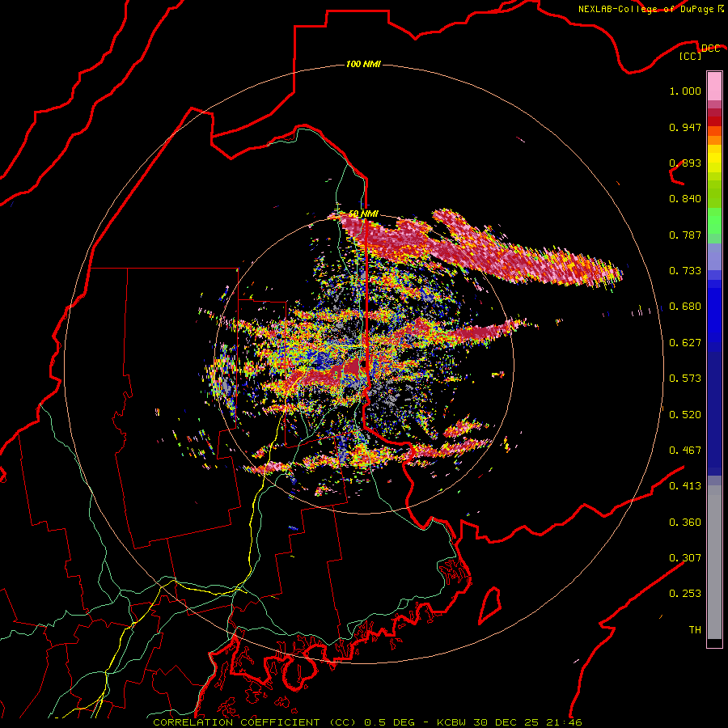Select the 0.787 scale value
728x728 pixels.
(685, 235)
